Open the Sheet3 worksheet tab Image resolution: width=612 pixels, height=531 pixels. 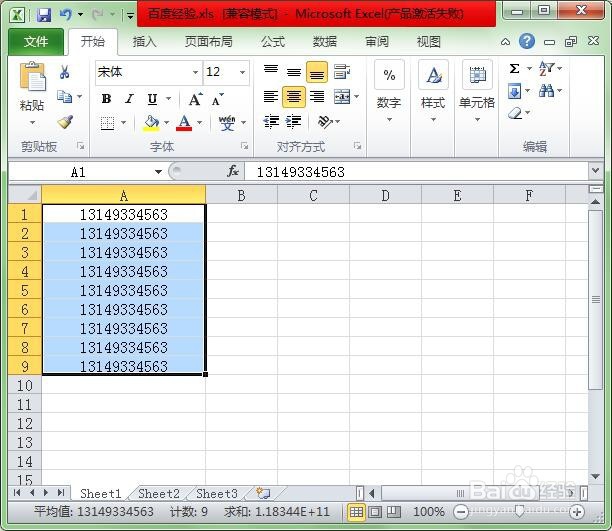[x=217, y=494]
